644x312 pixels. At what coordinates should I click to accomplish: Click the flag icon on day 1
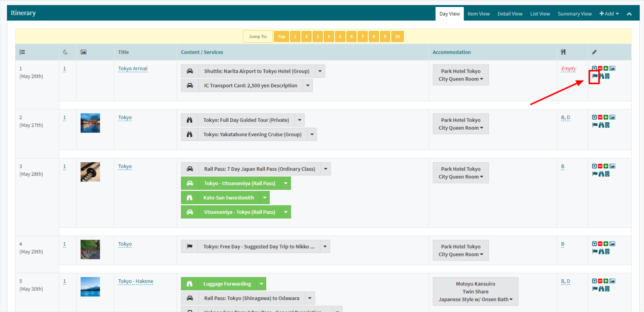pos(595,76)
